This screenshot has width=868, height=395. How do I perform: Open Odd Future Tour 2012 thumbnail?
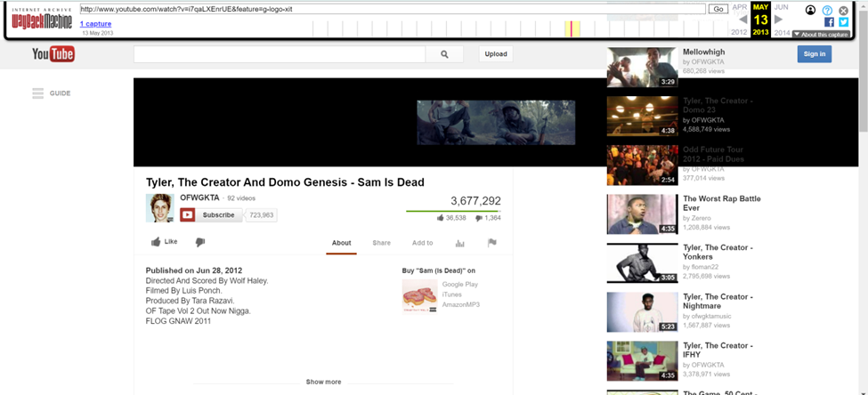pyautogui.click(x=643, y=165)
